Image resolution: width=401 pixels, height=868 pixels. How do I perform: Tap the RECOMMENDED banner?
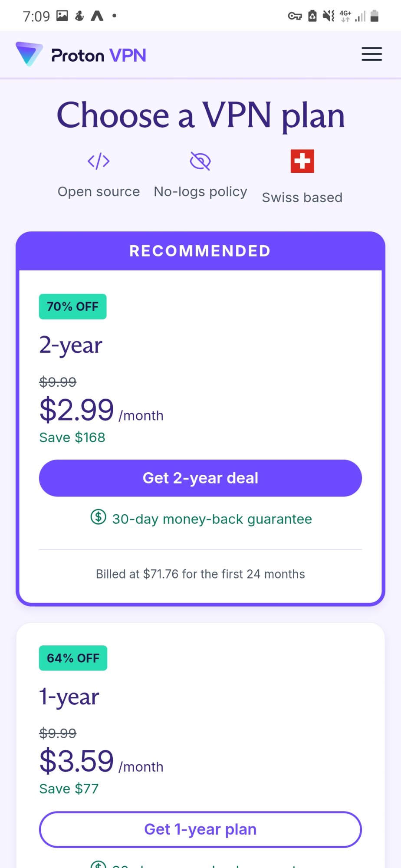click(x=200, y=251)
